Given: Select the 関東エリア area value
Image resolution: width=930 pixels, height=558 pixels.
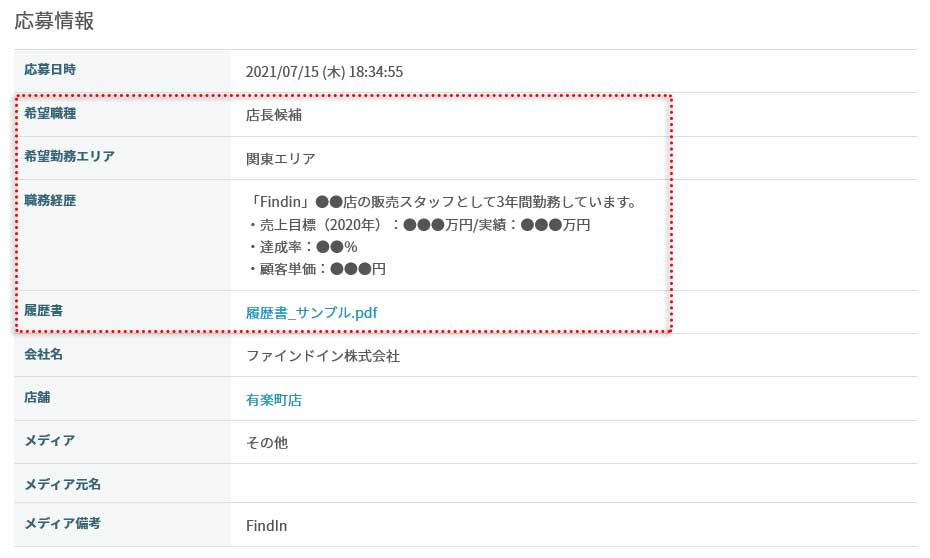Looking at the screenshot, I should (280, 159).
